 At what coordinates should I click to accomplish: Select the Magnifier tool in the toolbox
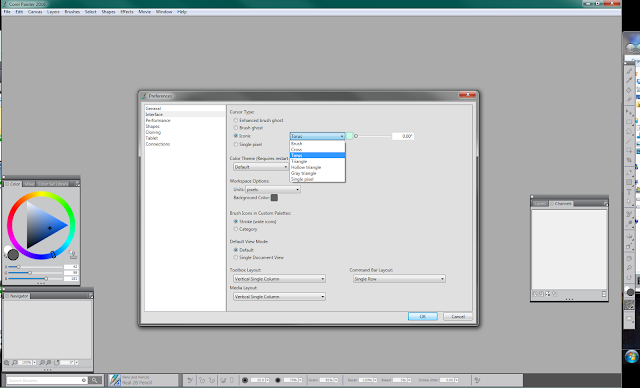(x=629, y=268)
